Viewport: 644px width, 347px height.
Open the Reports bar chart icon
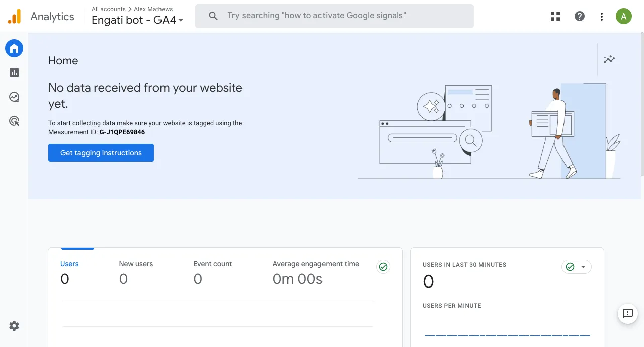[14, 73]
